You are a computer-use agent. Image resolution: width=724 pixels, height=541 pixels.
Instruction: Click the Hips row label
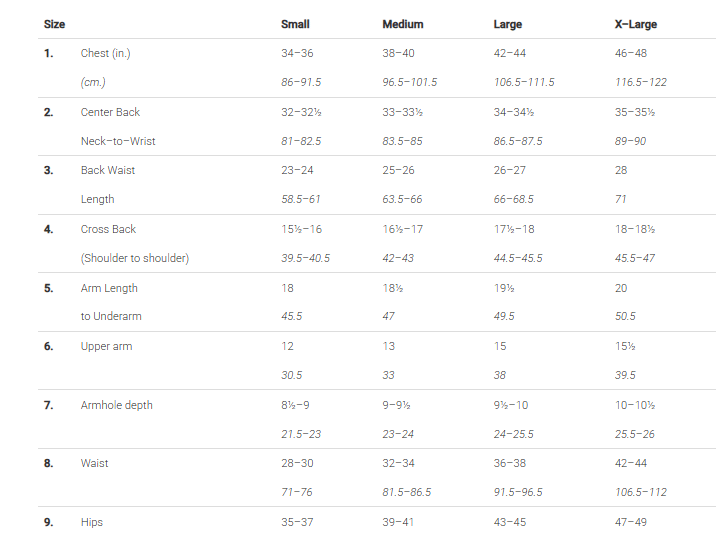(92, 522)
